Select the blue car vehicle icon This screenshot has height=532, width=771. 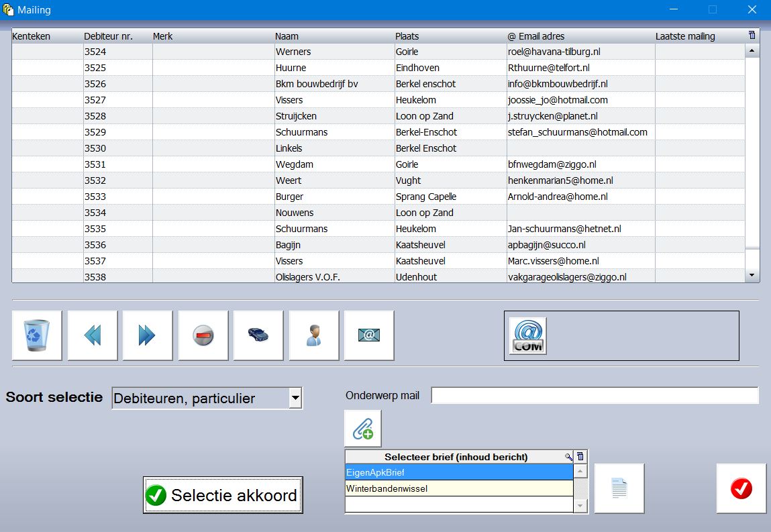click(x=258, y=335)
